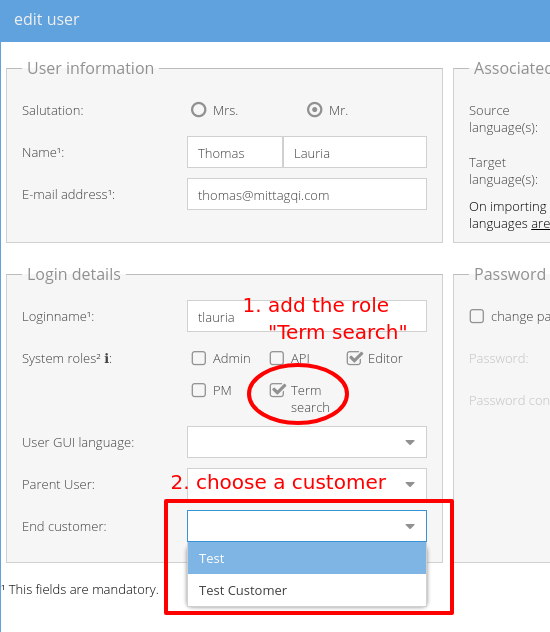
Task: Enable the Admin role checkbox
Action: (199, 358)
